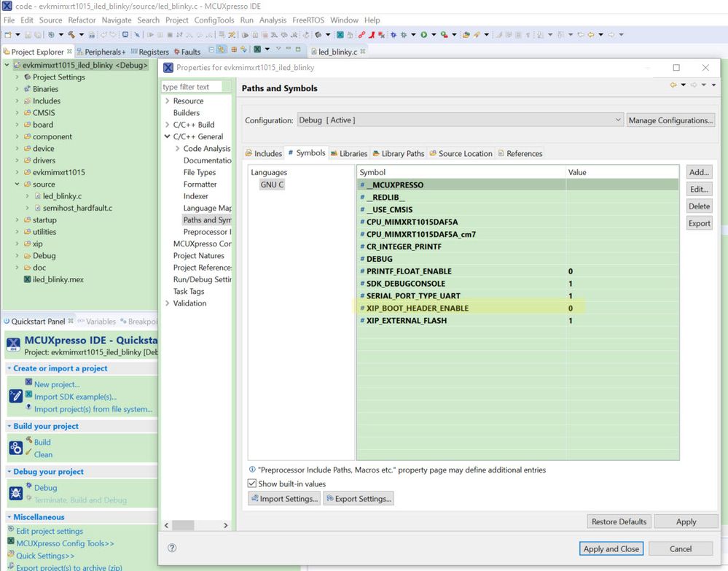Click the Delete symbol button
728x571 pixels.
(x=699, y=206)
